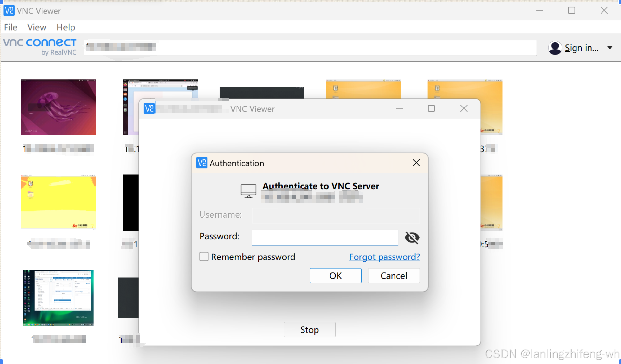Close the main VNC Viewer window
Screen dimensions: 621x364
tap(604, 11)
